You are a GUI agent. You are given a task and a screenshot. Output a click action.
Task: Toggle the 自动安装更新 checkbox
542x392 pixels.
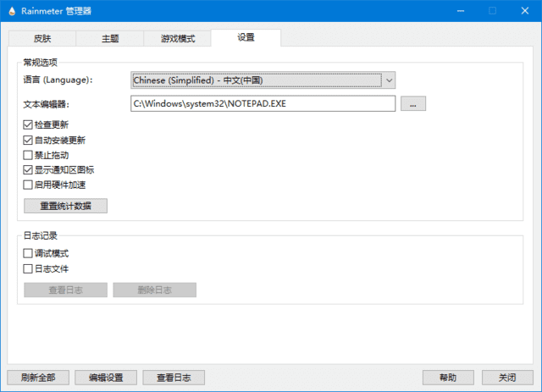click(28, 141)
